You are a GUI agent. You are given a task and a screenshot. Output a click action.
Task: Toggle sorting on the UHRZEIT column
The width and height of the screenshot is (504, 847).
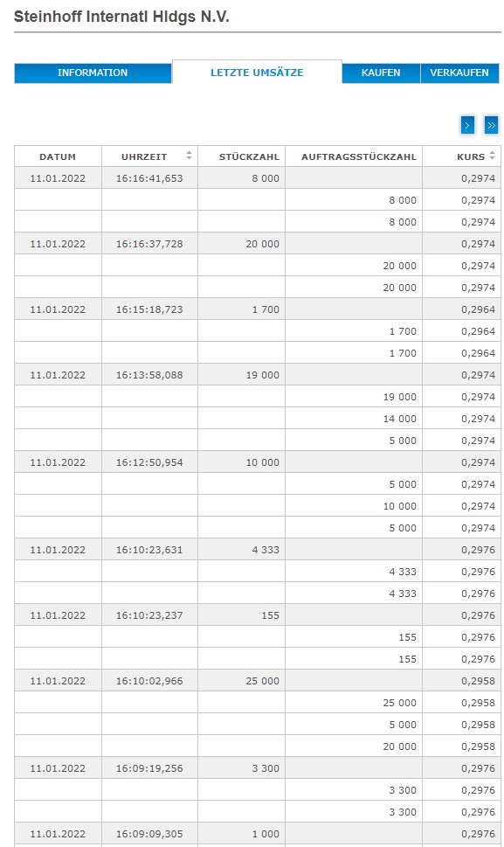(x=144, y=157)
